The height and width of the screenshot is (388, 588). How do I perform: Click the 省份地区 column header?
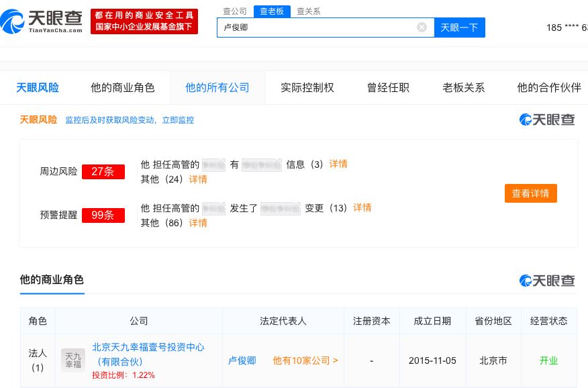tap(493, 321)
